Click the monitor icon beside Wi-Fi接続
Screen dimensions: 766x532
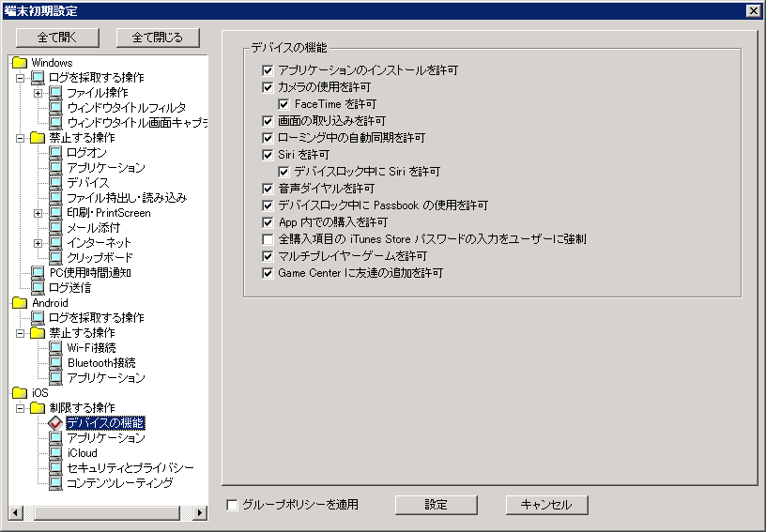(55, 348)
